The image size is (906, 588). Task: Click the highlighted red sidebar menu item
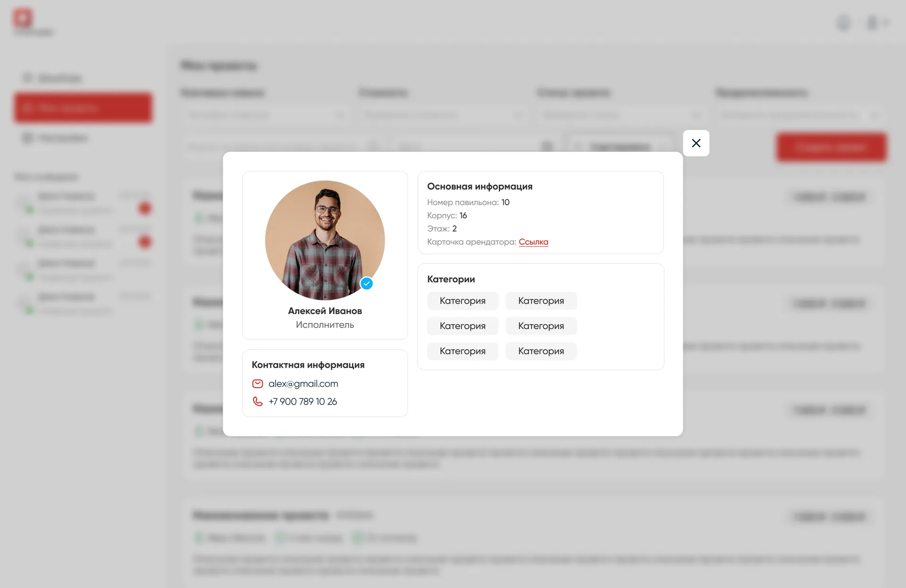click(x=83, y=108)
